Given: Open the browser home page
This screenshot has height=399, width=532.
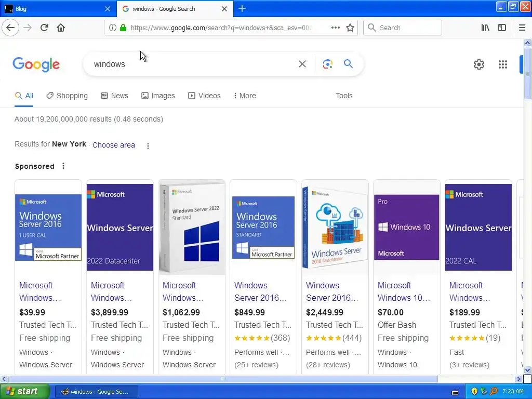Looking at the screenshot, I should pos(61,28).
